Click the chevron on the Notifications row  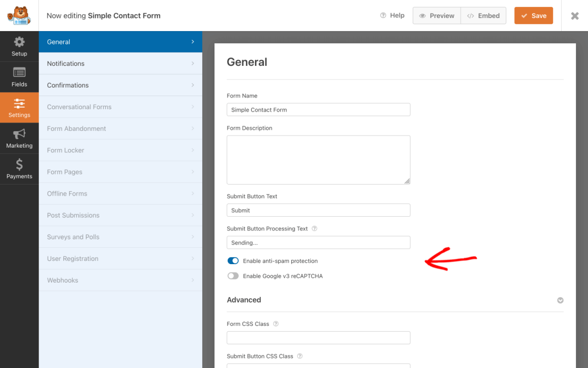193,63
